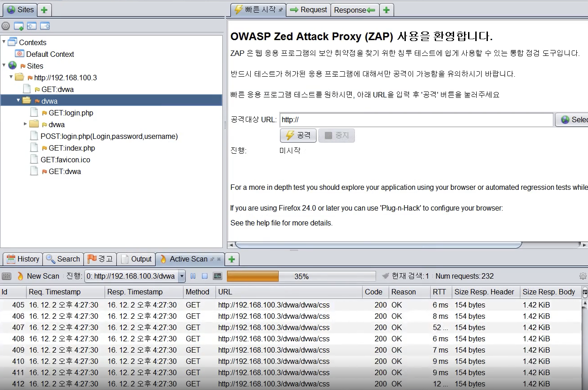Viewport: 588px width, 390px height.
Task: Click folder icon of http://192.168.100.3
Action: pos(19,77)
